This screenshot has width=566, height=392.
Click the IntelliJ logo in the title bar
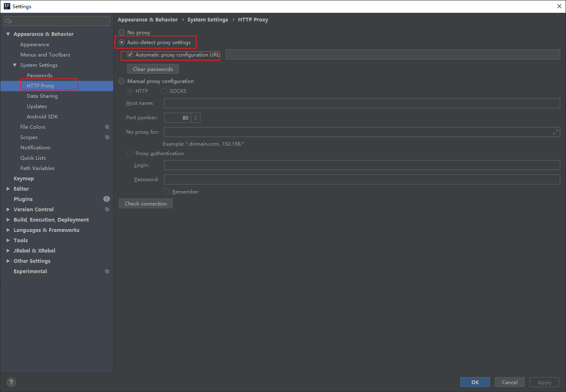pyautogui.click(x=7, y=6)
